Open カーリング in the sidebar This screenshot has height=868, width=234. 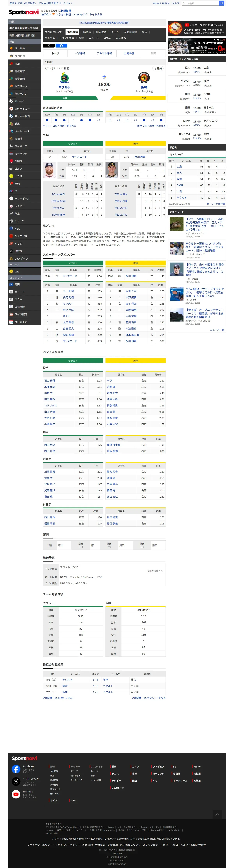pos(24,154)
